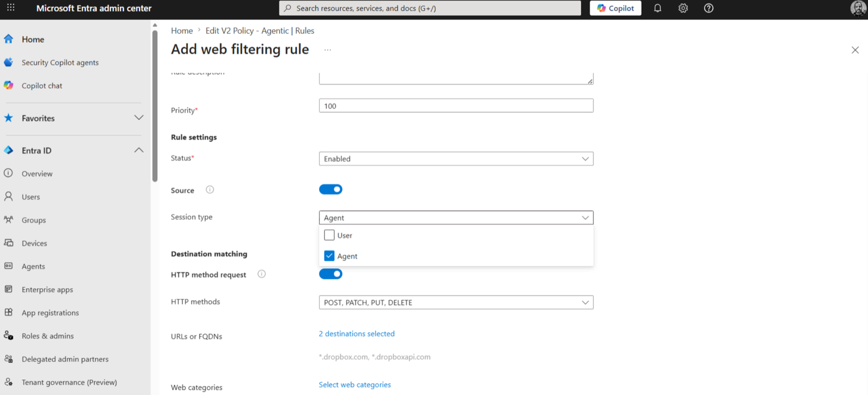Open Enterprise apps in the sidebar
This screenshot has height=395, width=868.
(x=47, y=289)
